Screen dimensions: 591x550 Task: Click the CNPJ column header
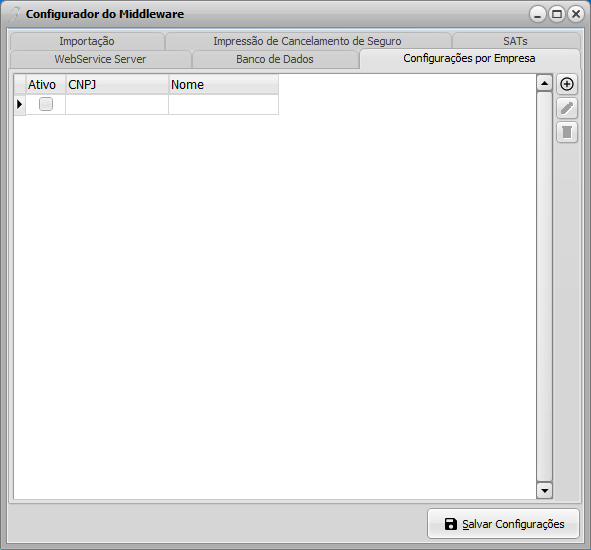(x=117, y=84)
